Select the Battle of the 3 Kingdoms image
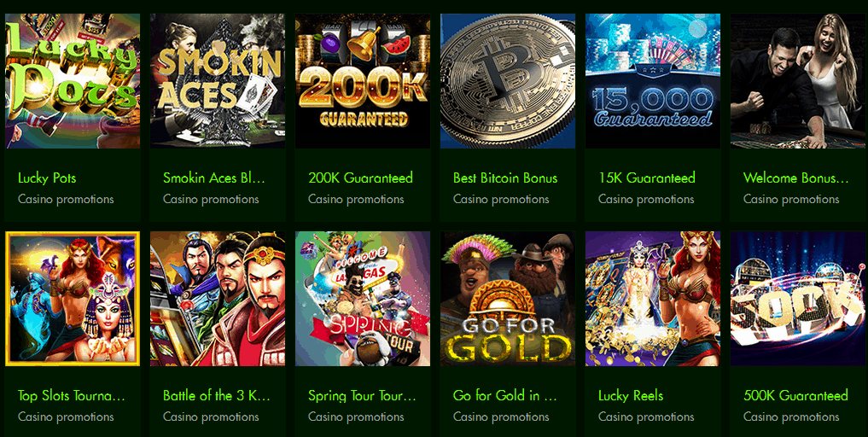This screenshot has width=868, height=437. [x=218, y=299]
